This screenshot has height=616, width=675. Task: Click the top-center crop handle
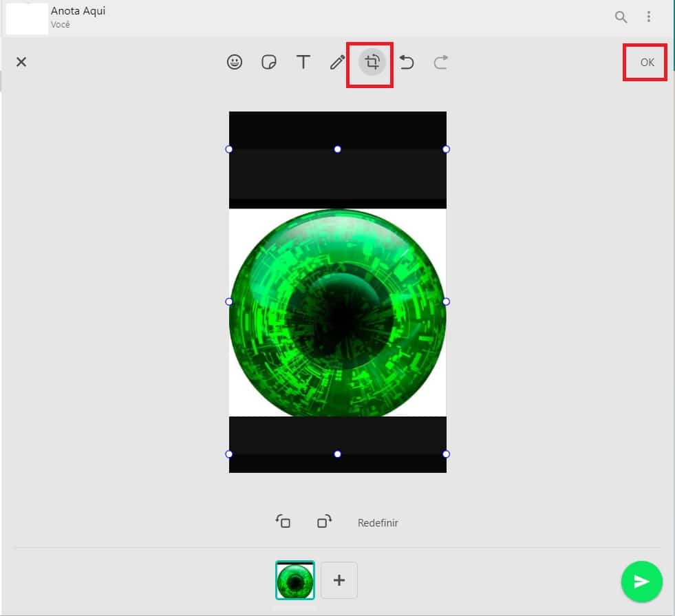tap(337, 149)
